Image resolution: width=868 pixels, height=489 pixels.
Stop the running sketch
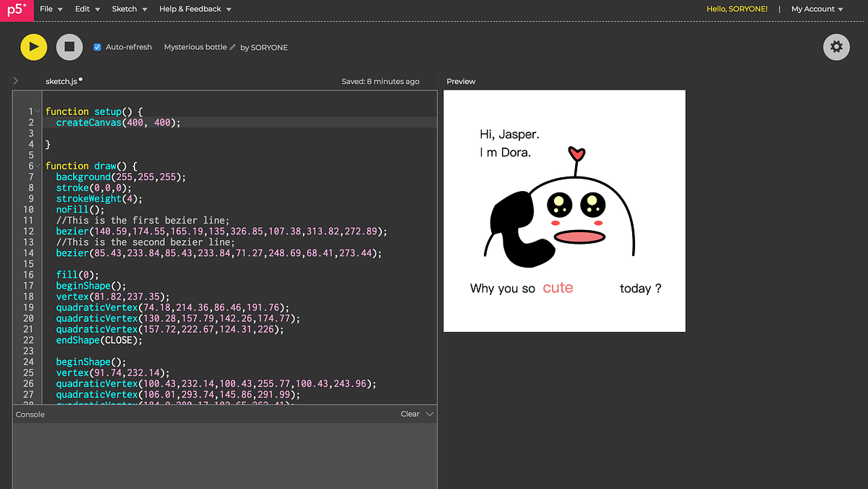pos(69,46)
